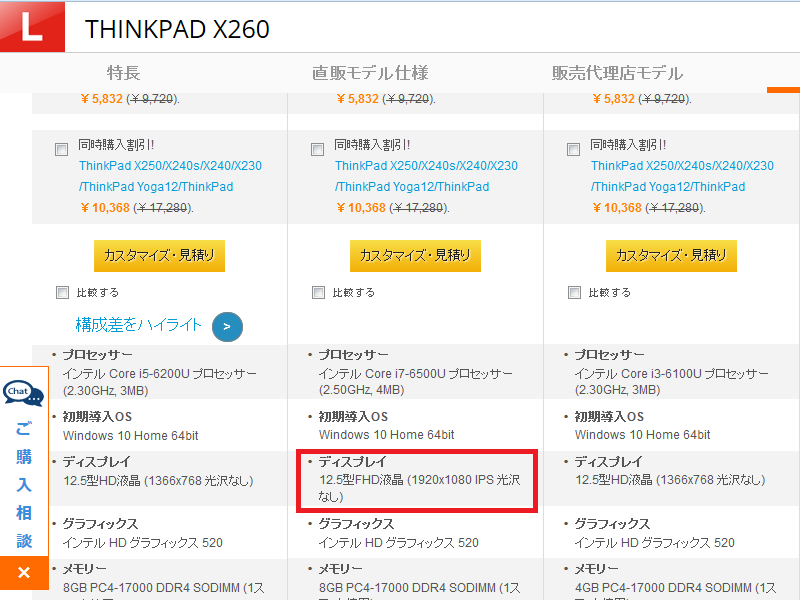This screenshot has height=600, width=800.
Task: Open the Chat bubble icon
Action: coord(23,393)
